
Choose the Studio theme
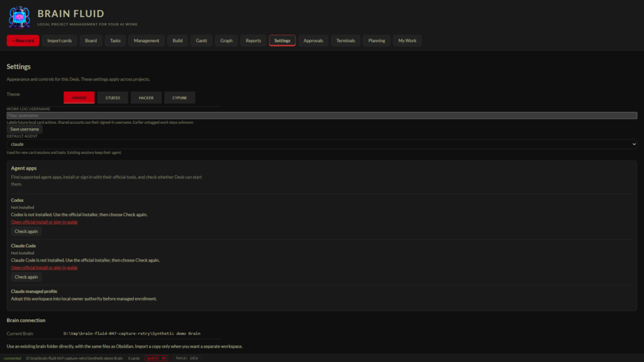tap(113, 97)
